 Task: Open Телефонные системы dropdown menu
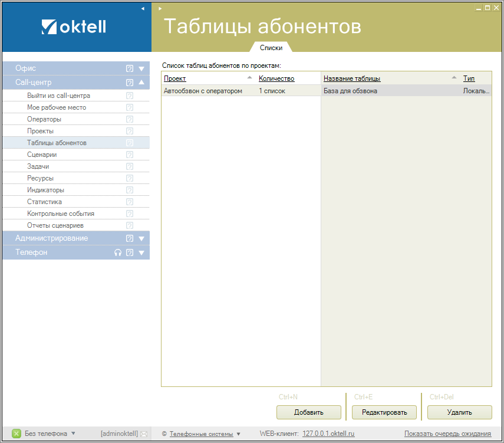pyautogui.click(x=238, y=434)
